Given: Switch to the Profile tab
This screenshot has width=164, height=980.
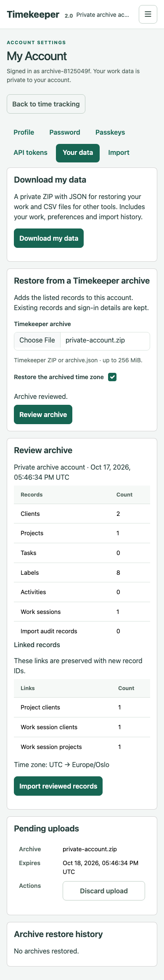Looking at the screenshot, I should [x=24, y=132].
